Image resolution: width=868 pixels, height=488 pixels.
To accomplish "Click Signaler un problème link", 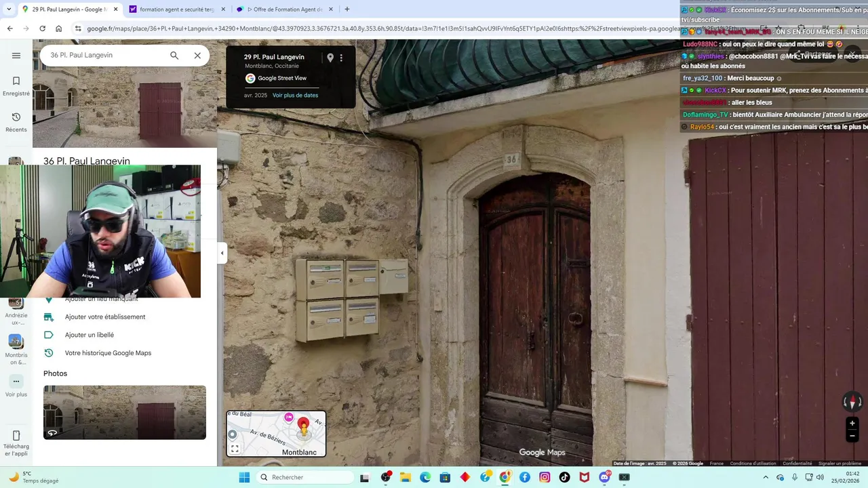I will click(x=840, y=464).
